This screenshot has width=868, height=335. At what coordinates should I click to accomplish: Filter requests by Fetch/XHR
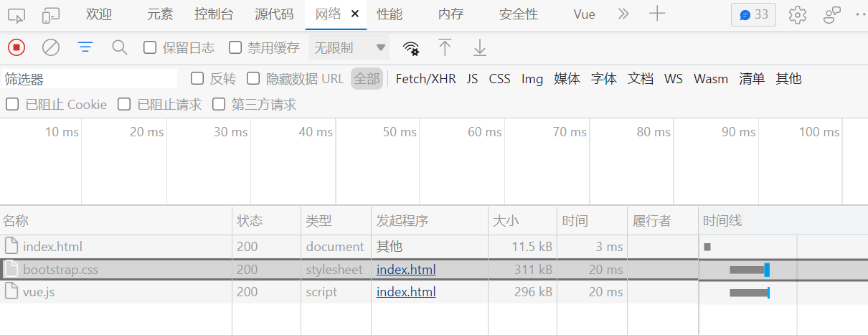tap(425, 79)
